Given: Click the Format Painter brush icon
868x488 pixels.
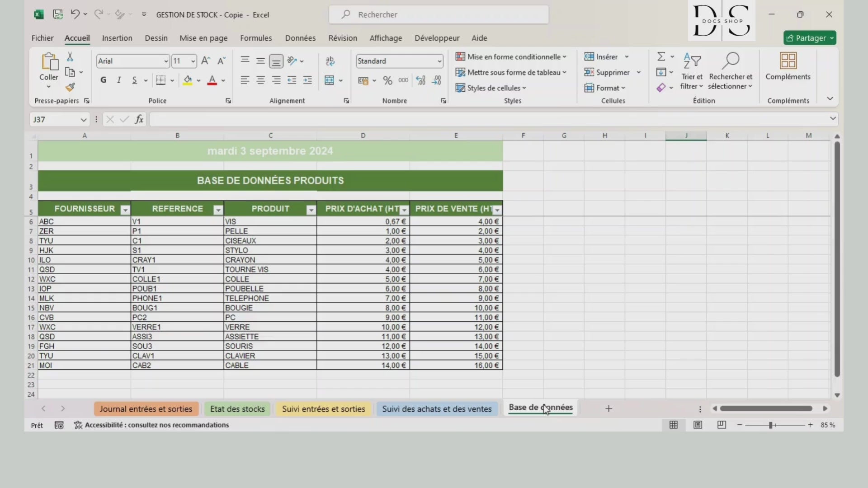Looking at the screenshot, I should tap(70, 87).
